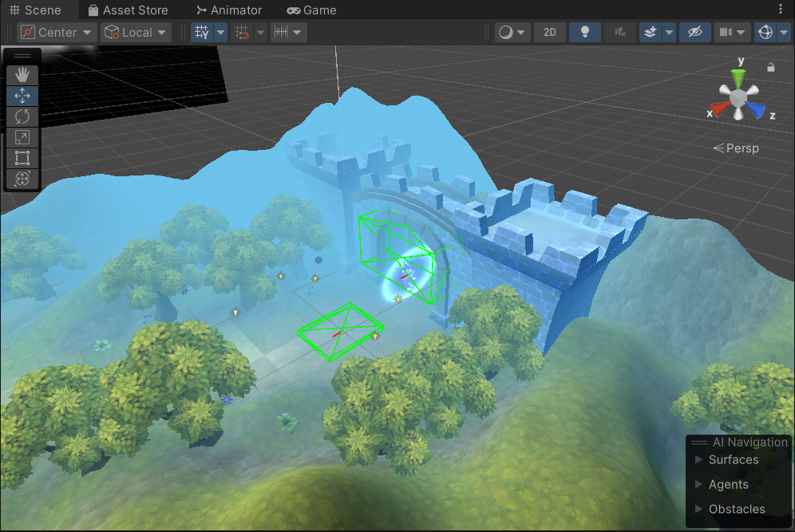Select the Scale tool
The image size is (795, 532).
pos(22,137)
